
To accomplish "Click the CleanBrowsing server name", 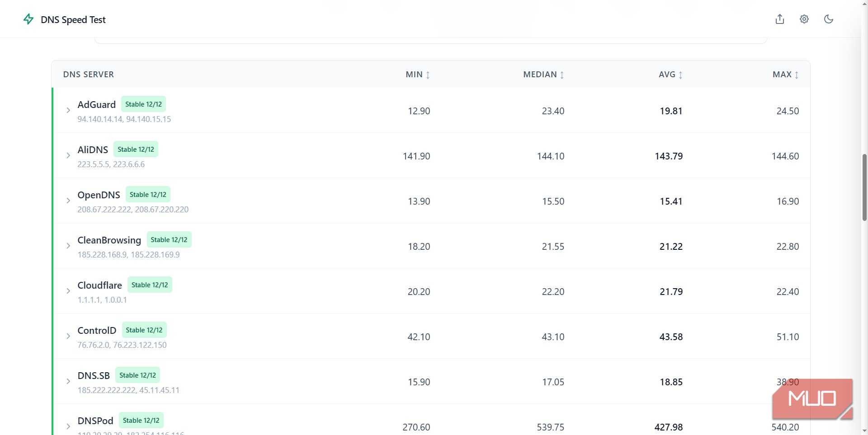I will [109, 240].
